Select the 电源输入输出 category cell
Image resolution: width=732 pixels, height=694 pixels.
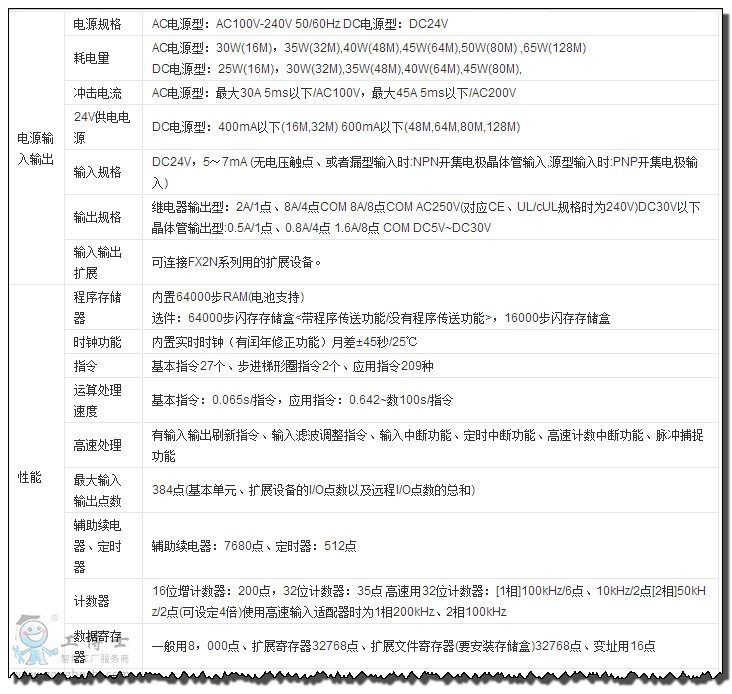coord(36,148)
